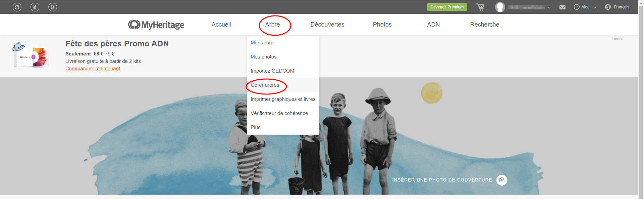Image resolution: width=644 pixels, height=199 pixels.
Task: Click the DNA kit promo thumbnail
Action: tap(31, 55)
